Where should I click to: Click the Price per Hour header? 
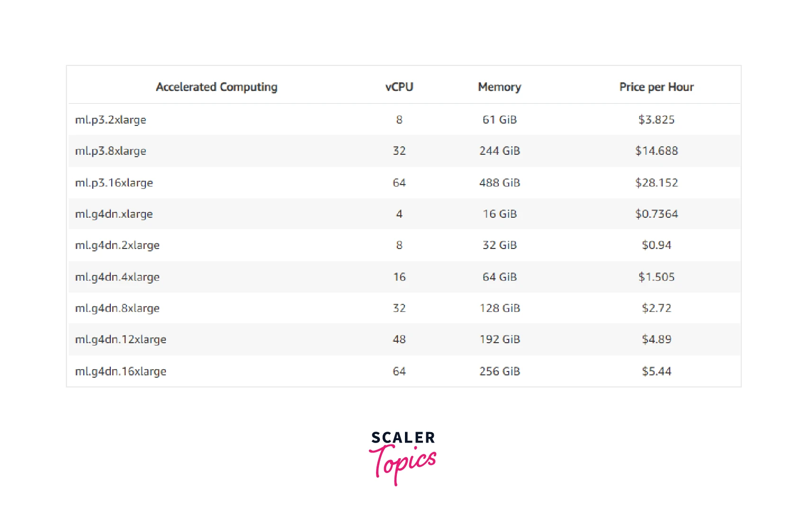[656, 87]
